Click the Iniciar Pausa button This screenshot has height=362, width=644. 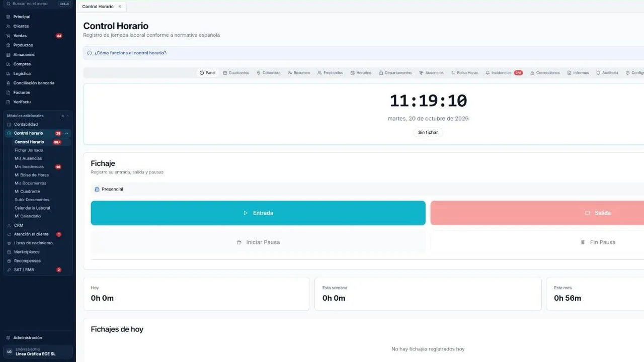point(258,242)
